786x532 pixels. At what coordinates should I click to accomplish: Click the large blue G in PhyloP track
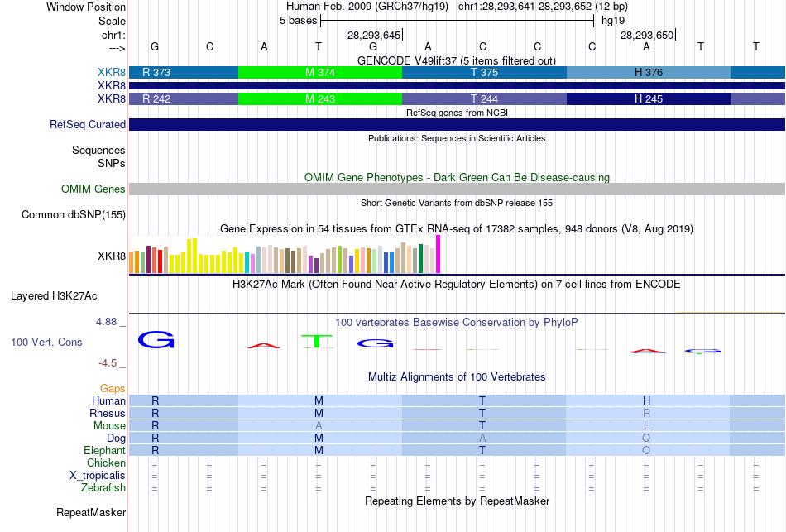tap(156, 340)
